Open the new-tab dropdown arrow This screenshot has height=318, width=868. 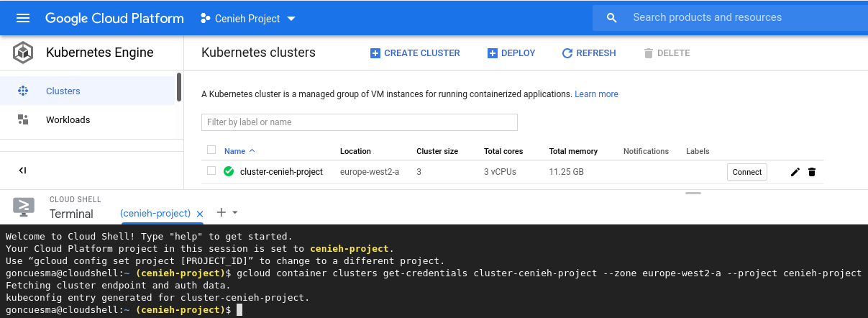234,213
